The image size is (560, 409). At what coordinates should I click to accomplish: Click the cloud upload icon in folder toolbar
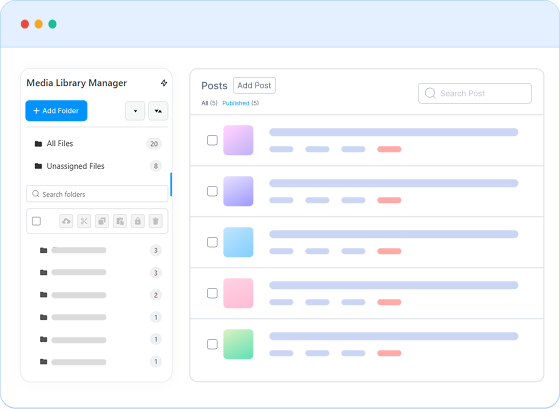(x=66, y=221)
